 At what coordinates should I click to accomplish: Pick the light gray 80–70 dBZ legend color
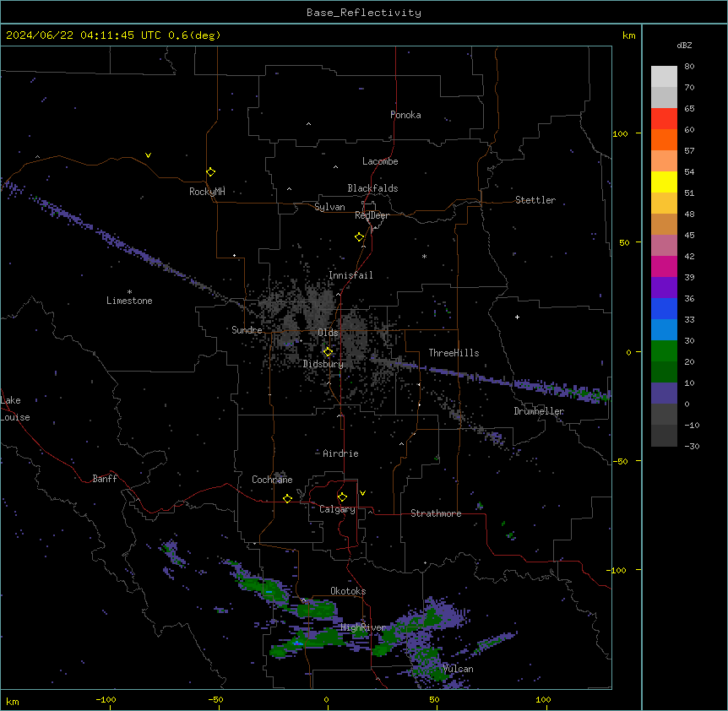tap(664, 77)
